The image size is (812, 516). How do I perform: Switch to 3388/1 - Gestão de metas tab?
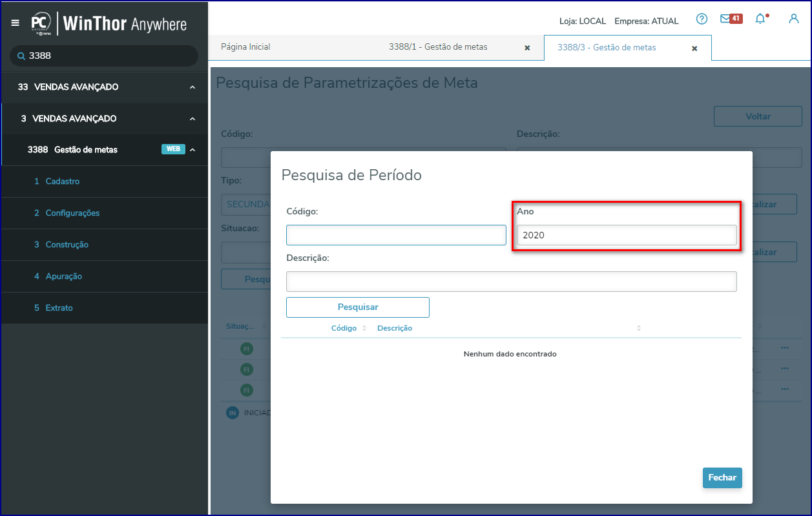(438, 47)
